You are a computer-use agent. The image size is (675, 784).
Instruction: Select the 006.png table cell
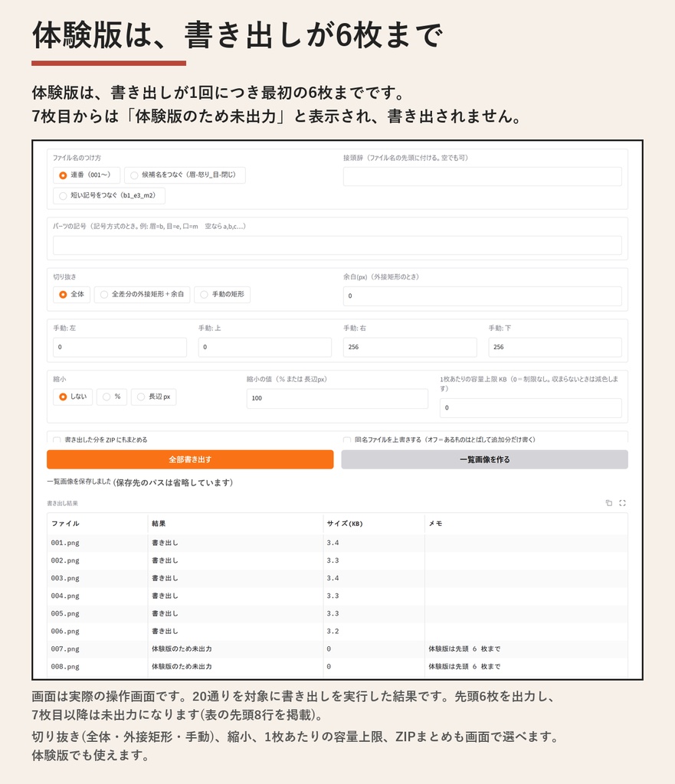(x=97, y=632)
